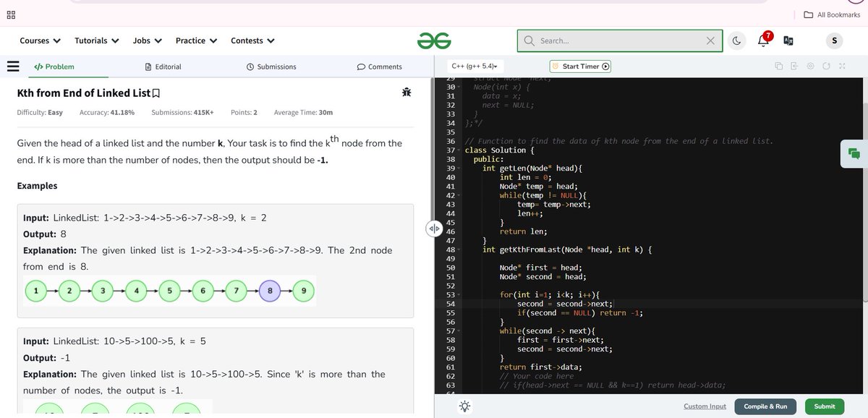Expand the Contests dropdown menu
The height and width of the screenshot is (418, 868).
[252, 40]
